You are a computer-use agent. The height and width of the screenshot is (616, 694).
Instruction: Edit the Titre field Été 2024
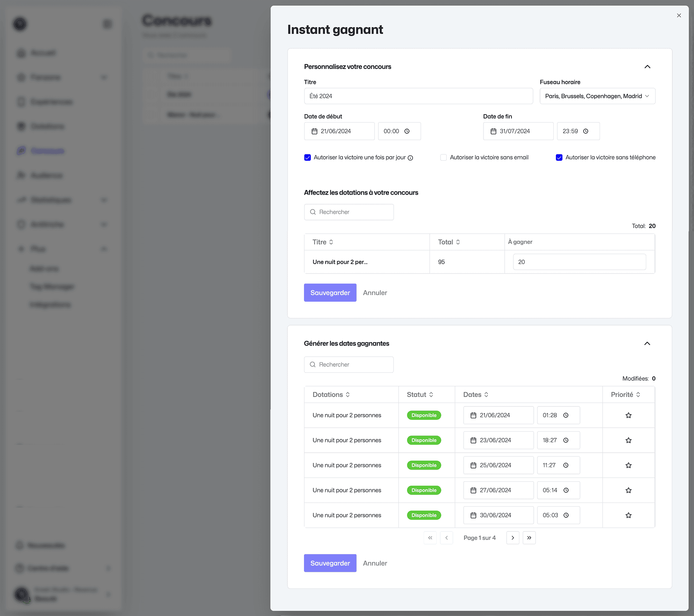[418, 96]
